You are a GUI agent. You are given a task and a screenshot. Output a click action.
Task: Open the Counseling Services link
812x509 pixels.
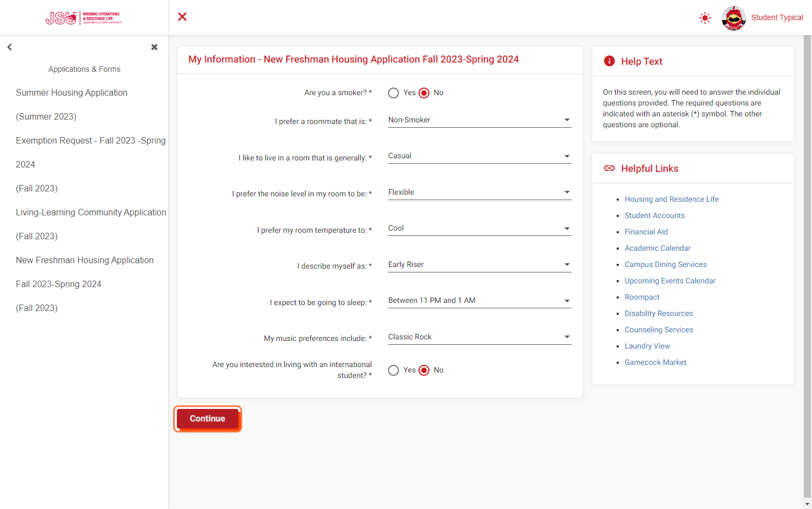pyautogui.click(x=659, y=330)
